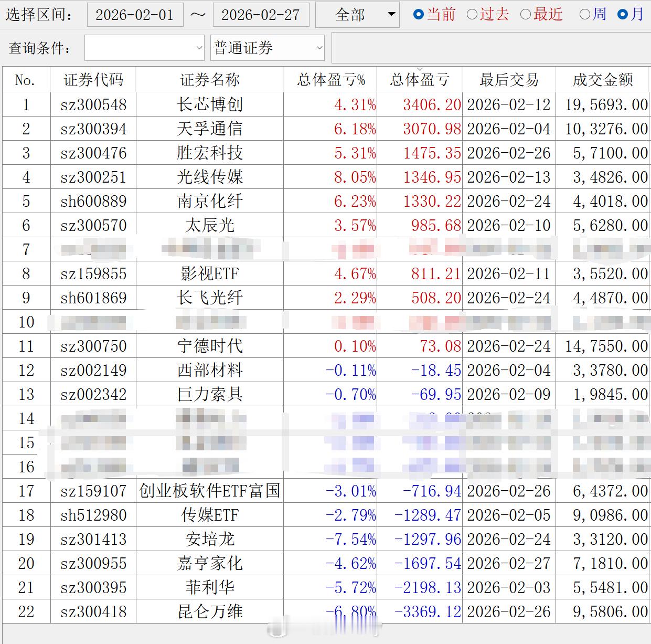Screen dimensions: 651x644
Task: Click the start date field 2026-02-01
Action: (135, 15)
